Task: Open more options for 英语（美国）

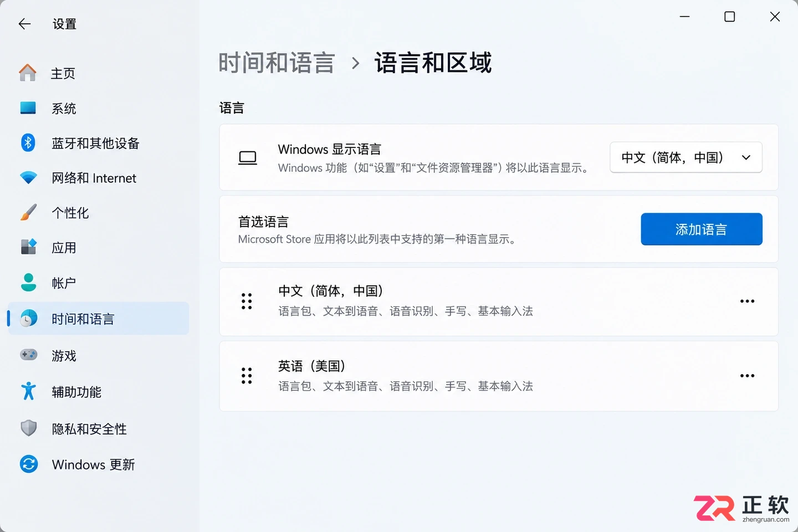Action: coord(747,376)
